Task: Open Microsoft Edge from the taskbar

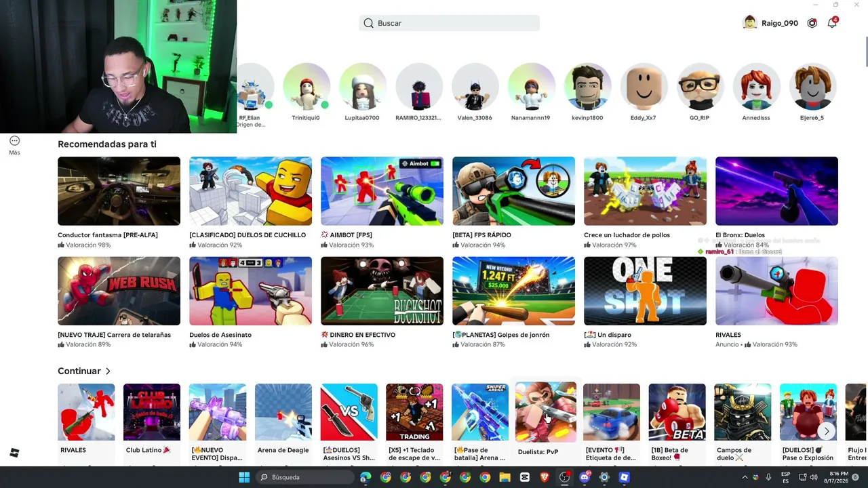Action: pyautogui.click(x=366, y=477)
